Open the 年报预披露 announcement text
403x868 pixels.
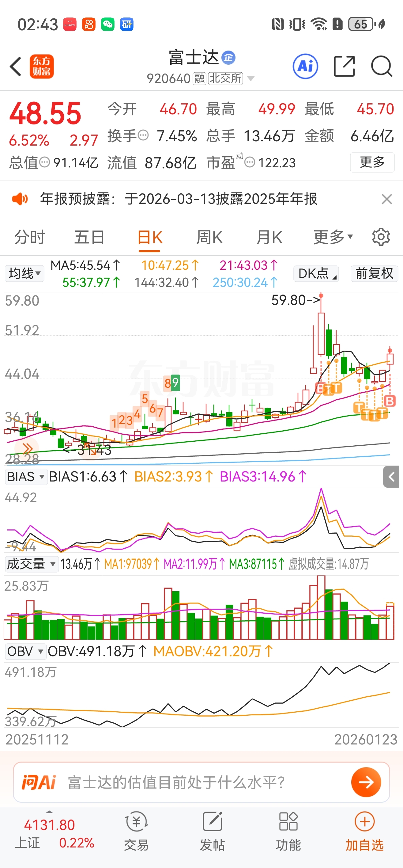179,199
